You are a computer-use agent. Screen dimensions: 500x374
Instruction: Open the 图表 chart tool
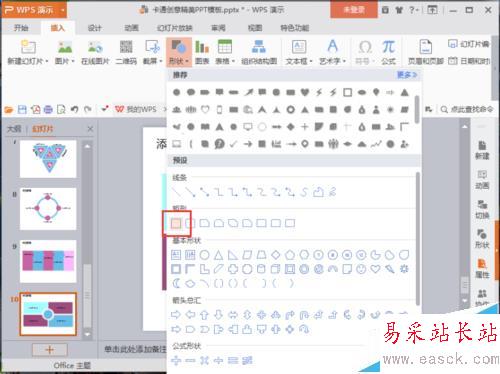(x=202, y=53)
